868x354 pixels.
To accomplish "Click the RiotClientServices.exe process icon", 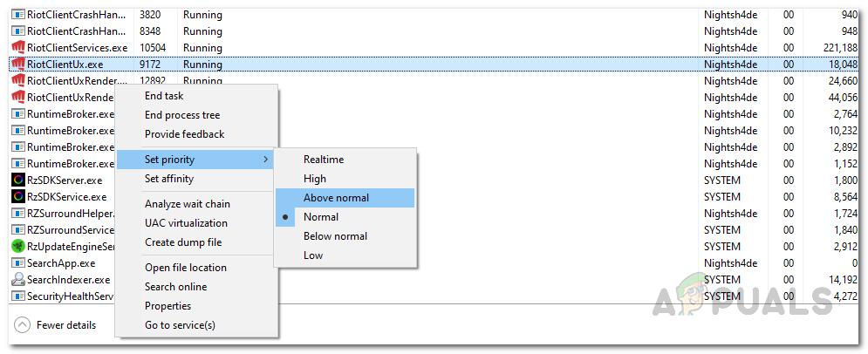I will 17,48.
